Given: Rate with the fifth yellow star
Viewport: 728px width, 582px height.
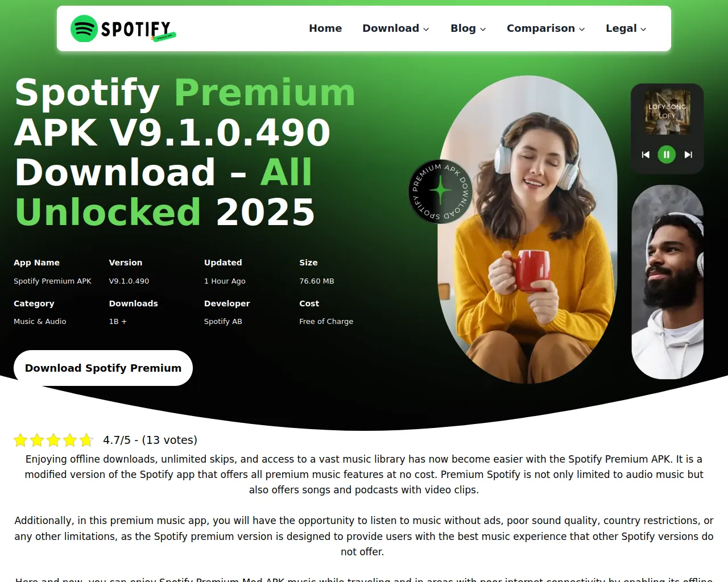Looking at the screenshot, I should coord(86,440).
